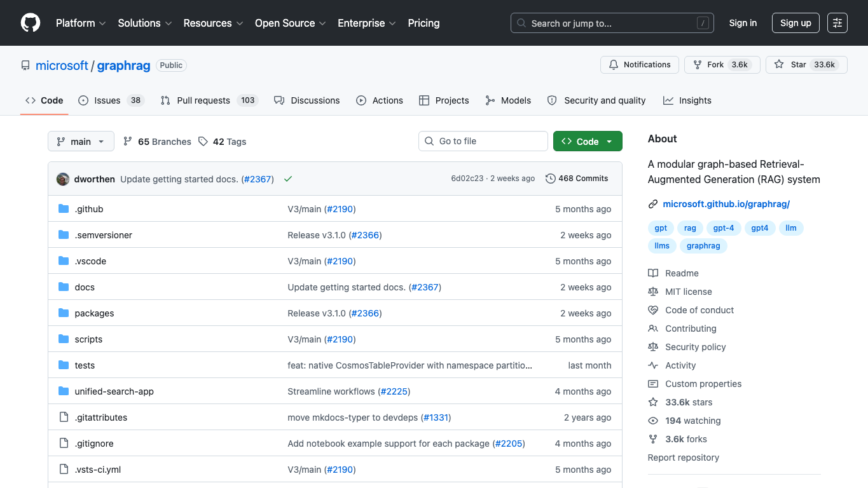Click the .gitignore file icon
Image resolution: width=868 pixels, height=488 pixels.
64,444
